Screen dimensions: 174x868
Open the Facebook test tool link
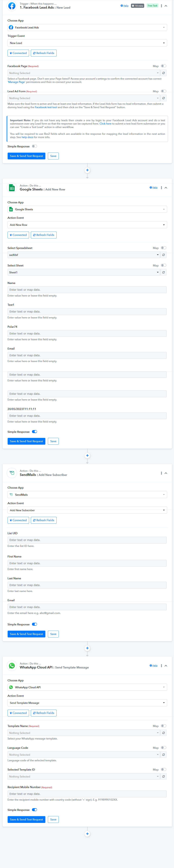[46, 107]
